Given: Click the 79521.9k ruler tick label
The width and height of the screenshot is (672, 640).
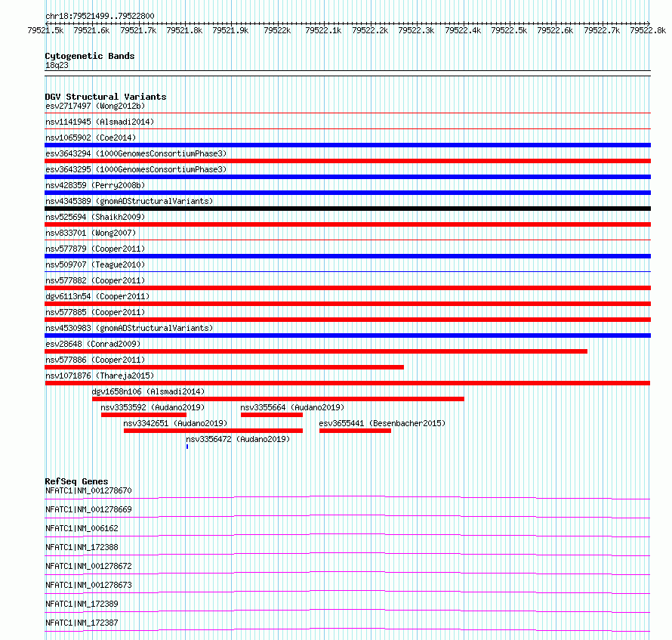Looking at the screenshot, I should pyautogui.click(x=230, y=30).
